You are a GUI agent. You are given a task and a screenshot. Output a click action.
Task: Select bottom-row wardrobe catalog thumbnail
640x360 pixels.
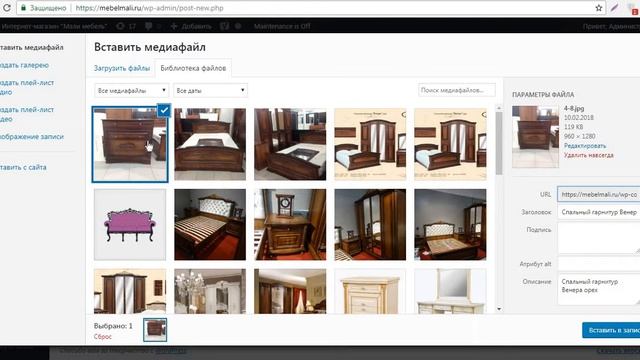[130, 291]
